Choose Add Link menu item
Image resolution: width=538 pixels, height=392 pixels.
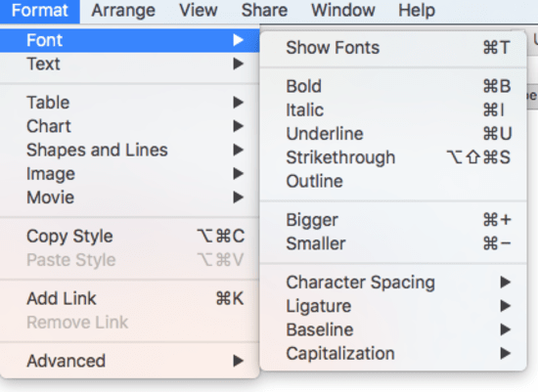pos(130,298)
